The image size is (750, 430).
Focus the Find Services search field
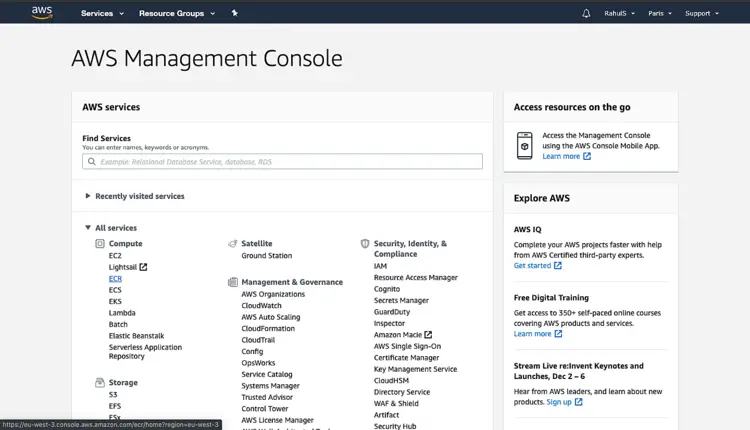click(x=282, y=161)
